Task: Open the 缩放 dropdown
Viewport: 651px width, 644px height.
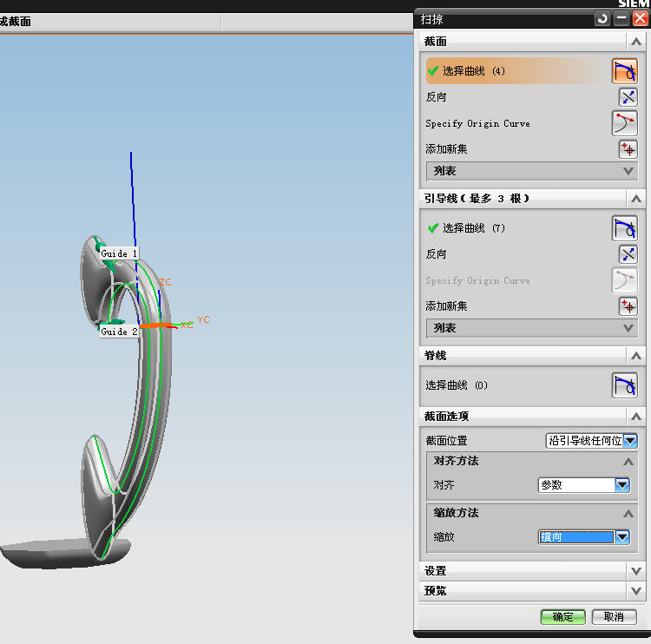Action: (x=622, y=537)
